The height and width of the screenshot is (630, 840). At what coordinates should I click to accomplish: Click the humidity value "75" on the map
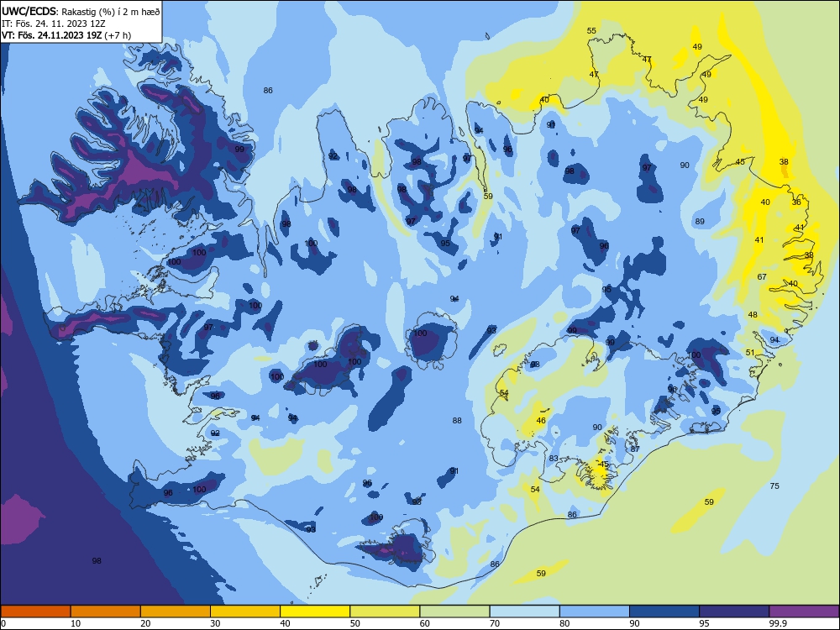774,486
